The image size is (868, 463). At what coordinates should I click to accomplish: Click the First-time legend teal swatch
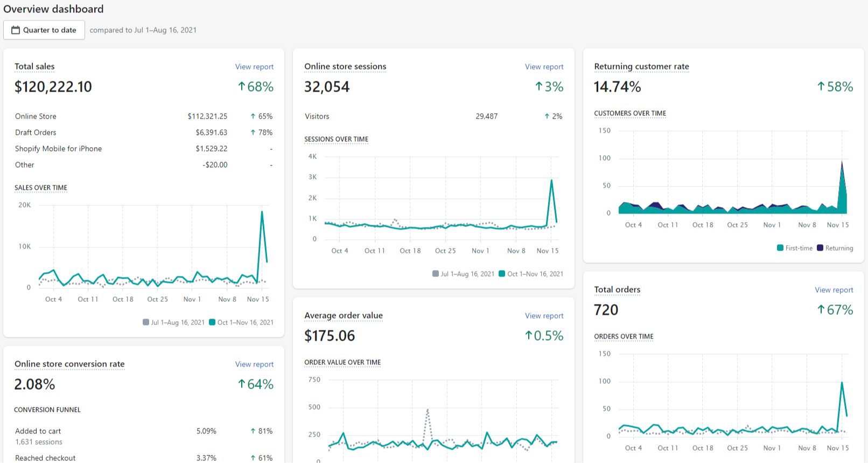click(780, 248)
